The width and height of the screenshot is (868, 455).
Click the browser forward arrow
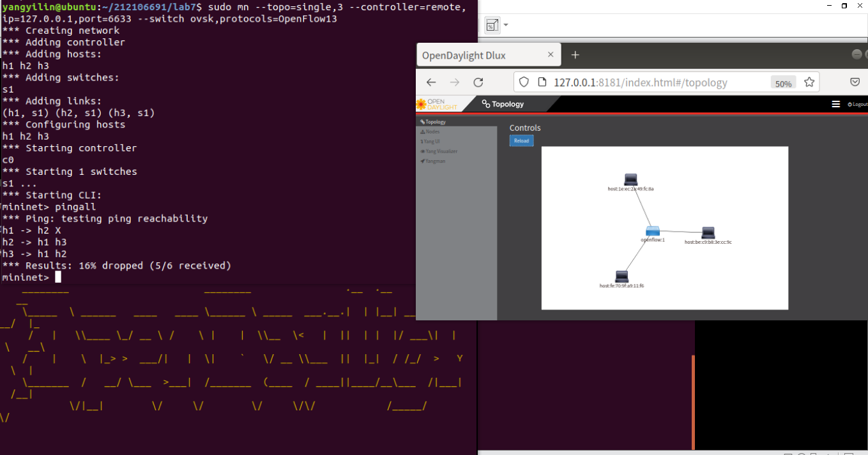click(x=454, y=82)
